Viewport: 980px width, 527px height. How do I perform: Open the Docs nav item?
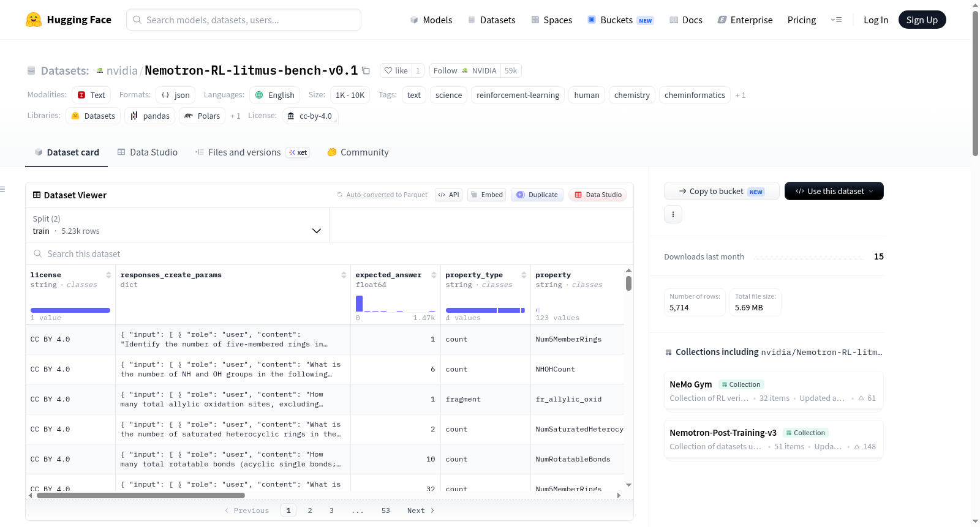[x=686, y=20]
